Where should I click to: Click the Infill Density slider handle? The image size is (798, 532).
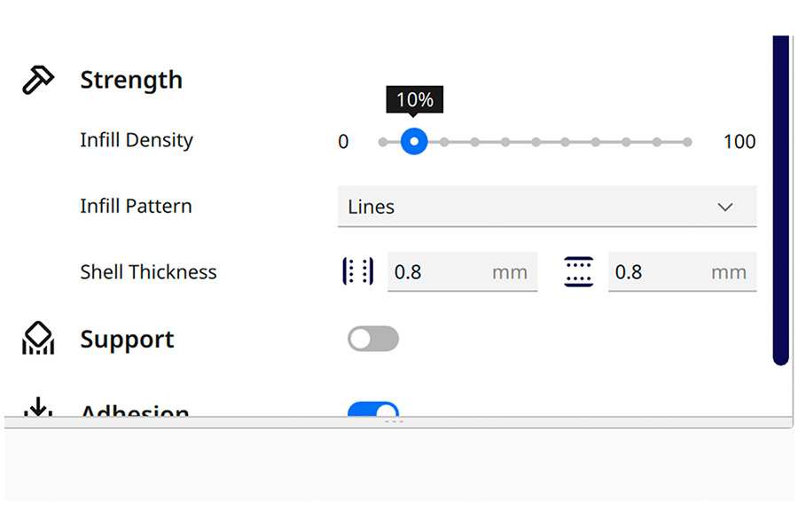click(x=414, y=141)
